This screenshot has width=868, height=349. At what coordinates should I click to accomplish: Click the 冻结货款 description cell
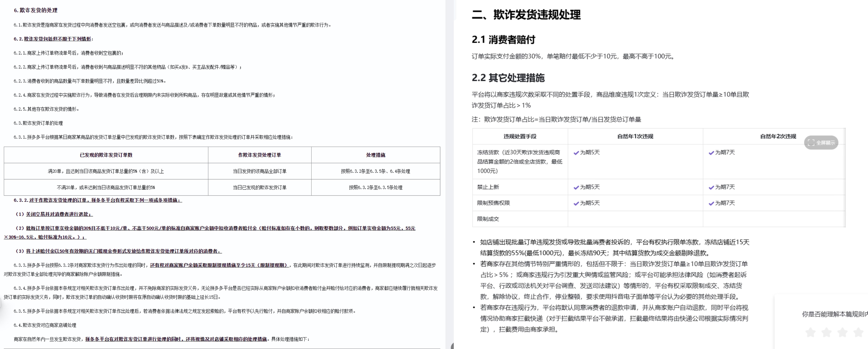click(x=520, y=161)
